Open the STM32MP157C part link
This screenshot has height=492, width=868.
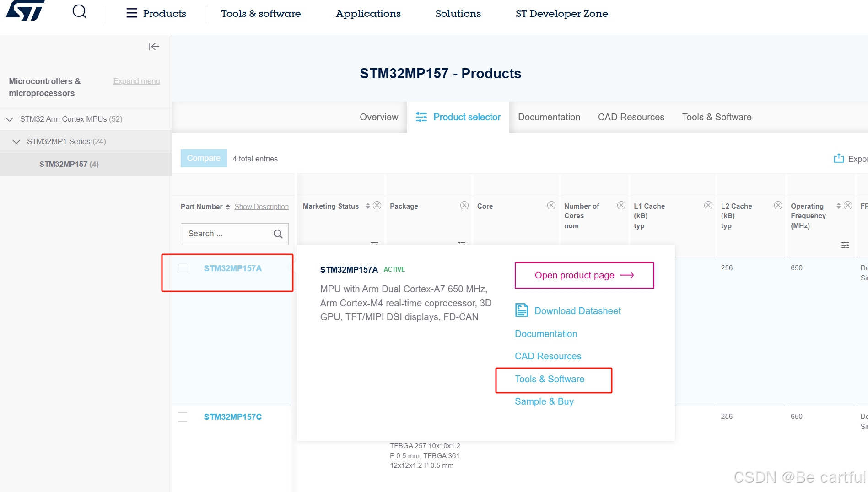(x=233, y=417)
